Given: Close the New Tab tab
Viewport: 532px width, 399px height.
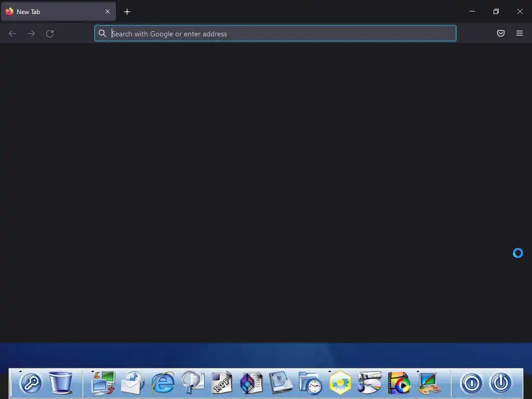Looking at the screenshot, I should point(108,11).
